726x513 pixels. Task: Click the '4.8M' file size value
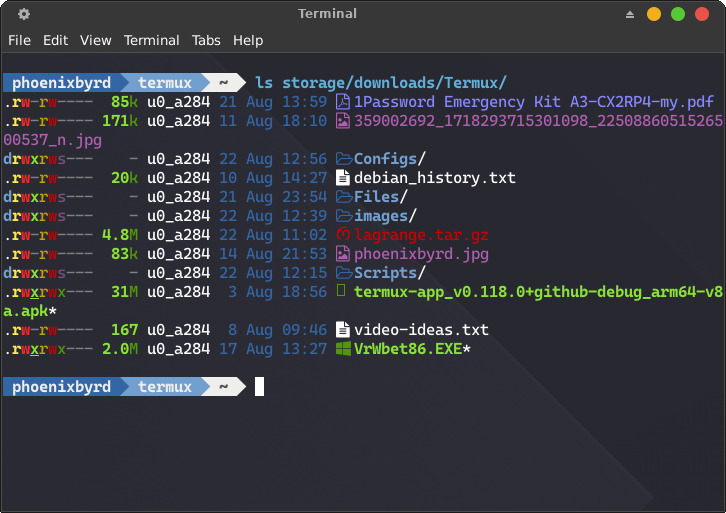tap(120, 235)
